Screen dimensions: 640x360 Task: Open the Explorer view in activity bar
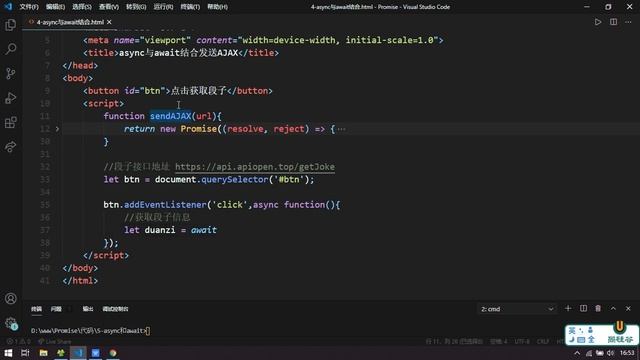[11, 25]
